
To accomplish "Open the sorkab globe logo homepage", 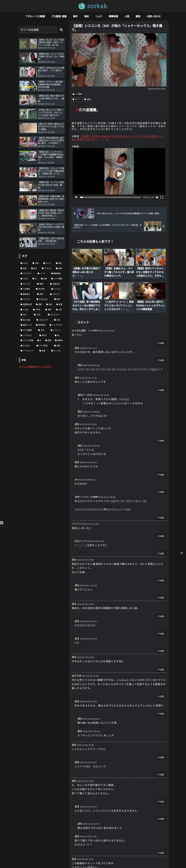I will coord(93,6).
